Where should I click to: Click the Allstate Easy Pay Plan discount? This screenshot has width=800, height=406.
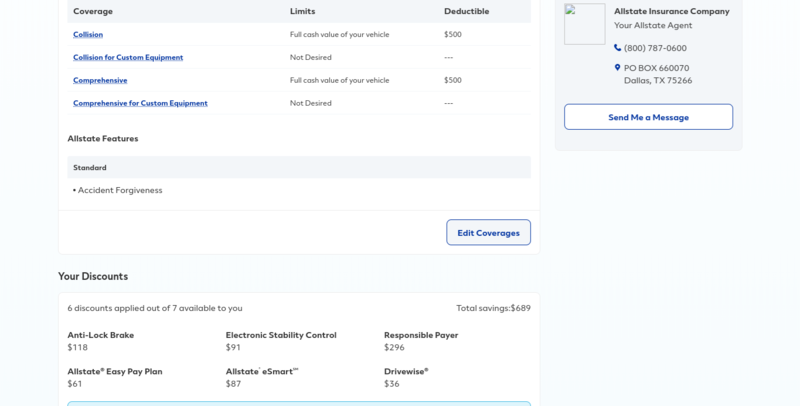(114, 371)
